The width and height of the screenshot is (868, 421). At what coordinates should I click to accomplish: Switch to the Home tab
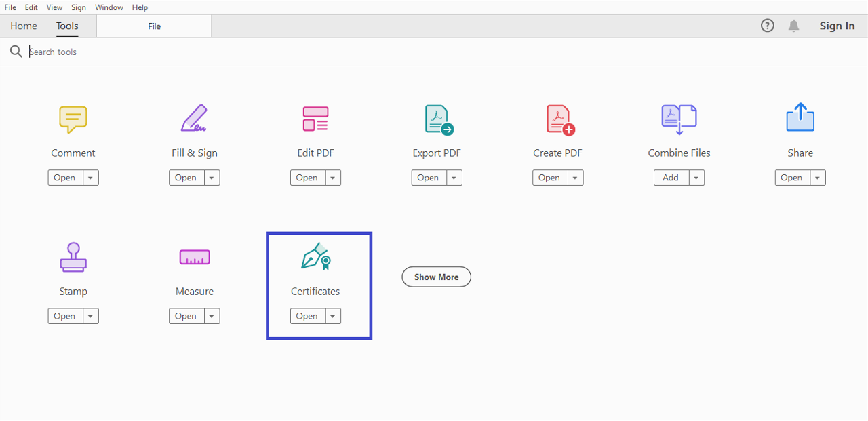click(24, 26)
